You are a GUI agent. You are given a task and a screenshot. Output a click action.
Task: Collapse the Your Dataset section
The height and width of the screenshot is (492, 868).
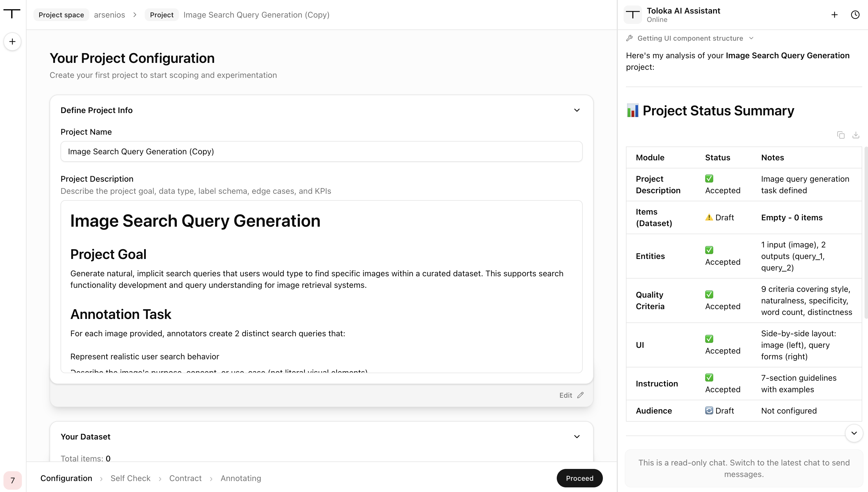pyautogui.click(x=577, y=437)
